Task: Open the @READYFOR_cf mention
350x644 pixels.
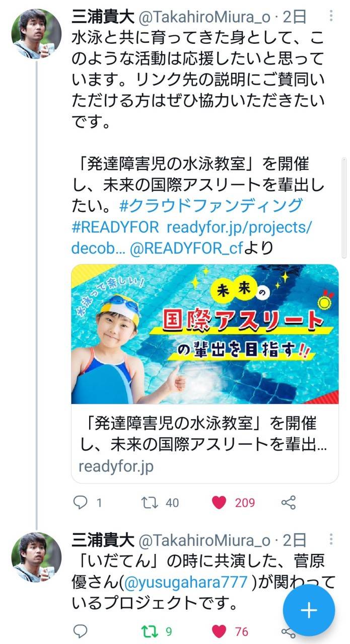Action: tap(186, 248)
